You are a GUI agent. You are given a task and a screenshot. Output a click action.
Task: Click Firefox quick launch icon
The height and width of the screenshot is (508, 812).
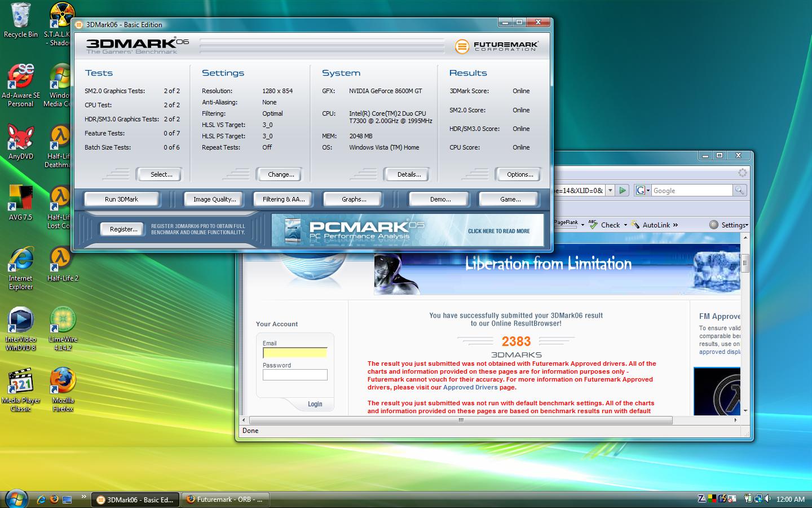[x=54, y=499]
